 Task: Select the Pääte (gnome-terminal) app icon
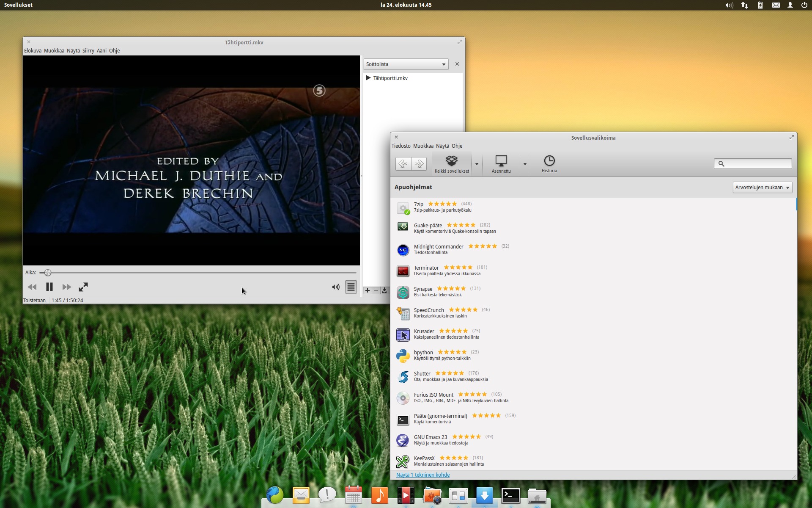[403, 420]
